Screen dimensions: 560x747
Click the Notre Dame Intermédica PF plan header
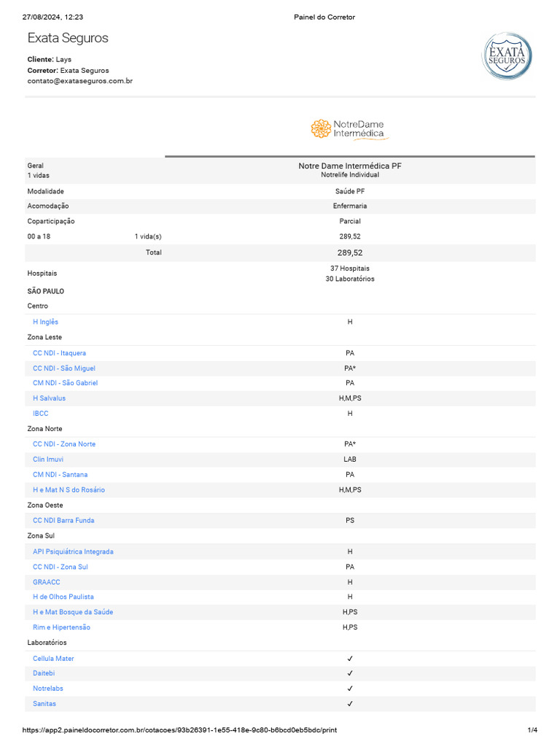pos(350,166)
